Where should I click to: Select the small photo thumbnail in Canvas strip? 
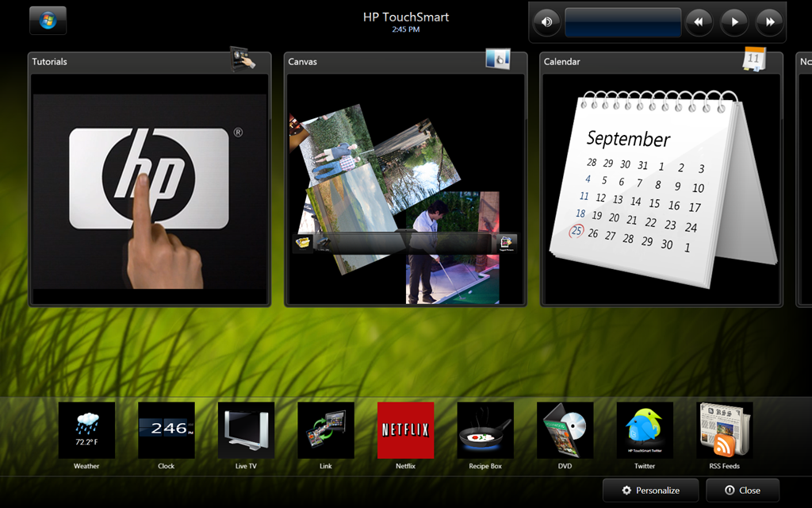pyautogui.click(x=324, y=243)
